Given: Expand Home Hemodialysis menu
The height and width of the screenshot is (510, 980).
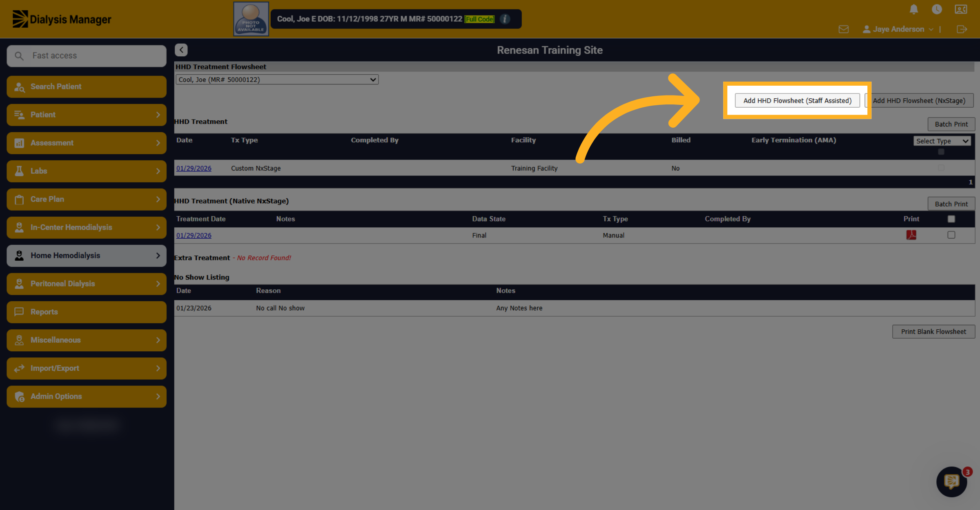Looking at the screenshot, I should [x=87, y=255].
